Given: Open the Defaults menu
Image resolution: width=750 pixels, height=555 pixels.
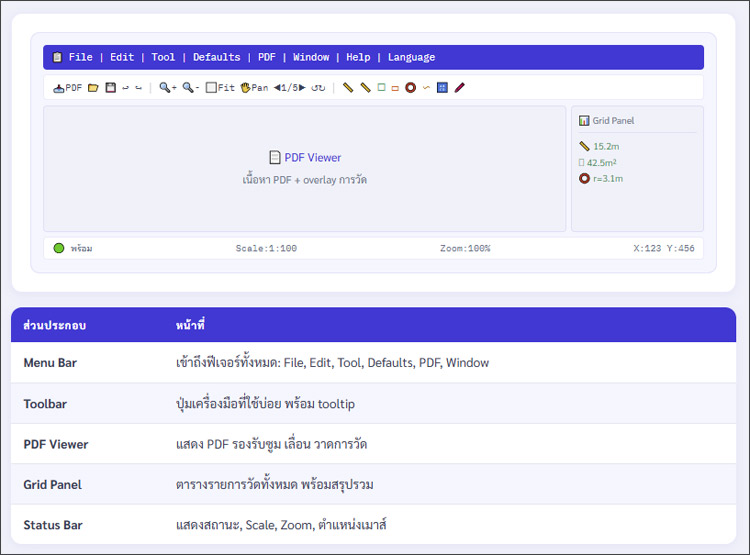Looking at the screenshot, I should coord(216,57).
